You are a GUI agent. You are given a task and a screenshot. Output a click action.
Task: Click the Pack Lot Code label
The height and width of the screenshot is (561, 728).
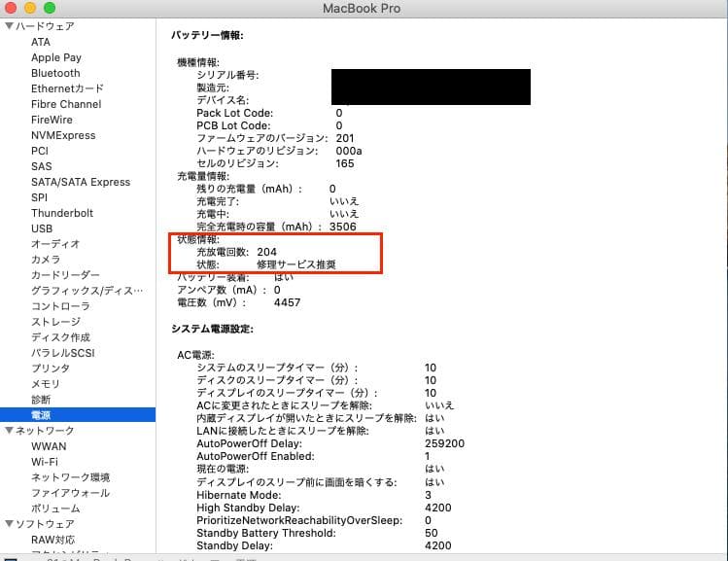tap(234, 113)
